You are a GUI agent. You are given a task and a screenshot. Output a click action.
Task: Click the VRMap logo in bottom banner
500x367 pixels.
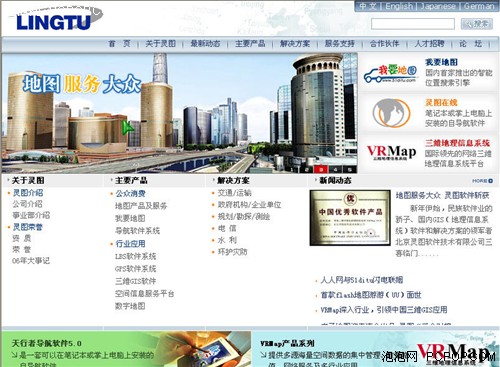[454, 353]
